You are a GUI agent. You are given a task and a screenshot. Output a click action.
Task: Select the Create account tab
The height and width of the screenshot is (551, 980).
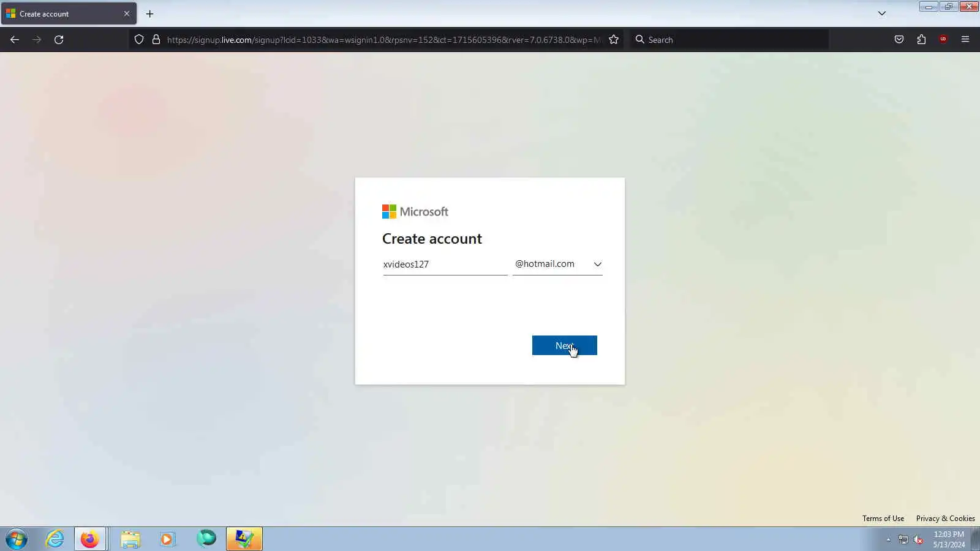point(69,13)
